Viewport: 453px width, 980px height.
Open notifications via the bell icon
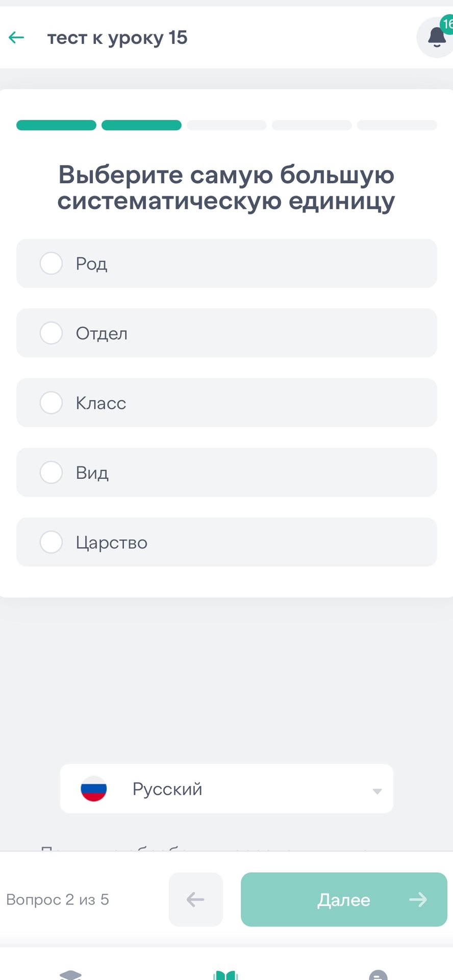(436, 37)
